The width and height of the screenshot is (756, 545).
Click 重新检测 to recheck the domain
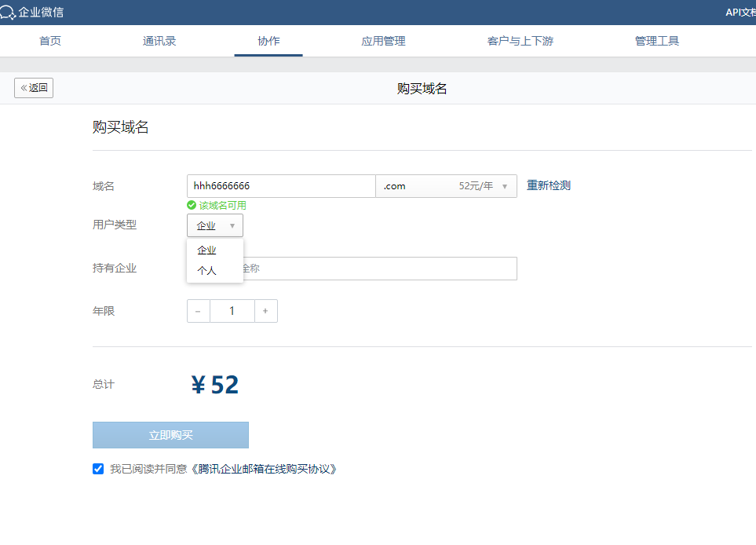[549, 185]
